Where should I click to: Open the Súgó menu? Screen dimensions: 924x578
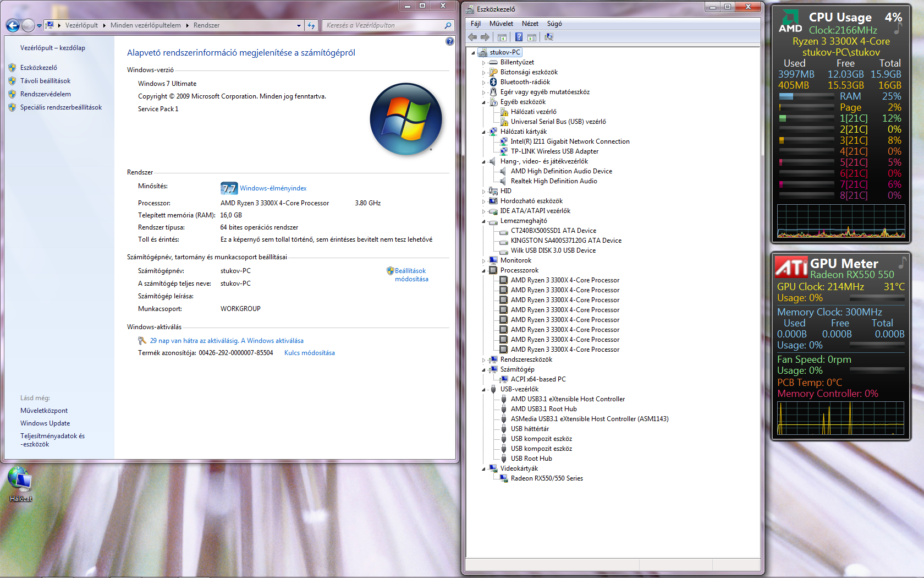554,24
